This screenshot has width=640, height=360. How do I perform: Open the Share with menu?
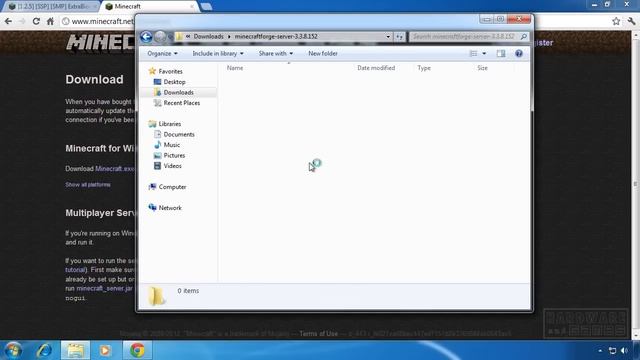pos(276,53)
